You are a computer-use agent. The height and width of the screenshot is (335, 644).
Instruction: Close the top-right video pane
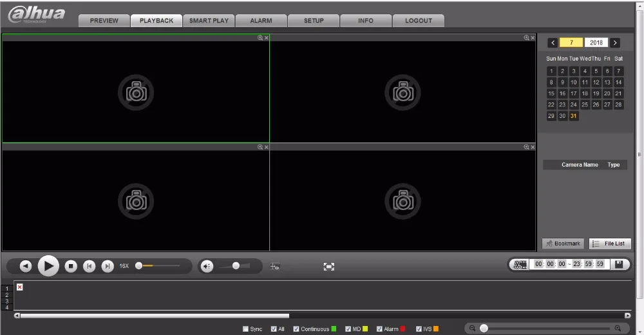pos(533,38)
